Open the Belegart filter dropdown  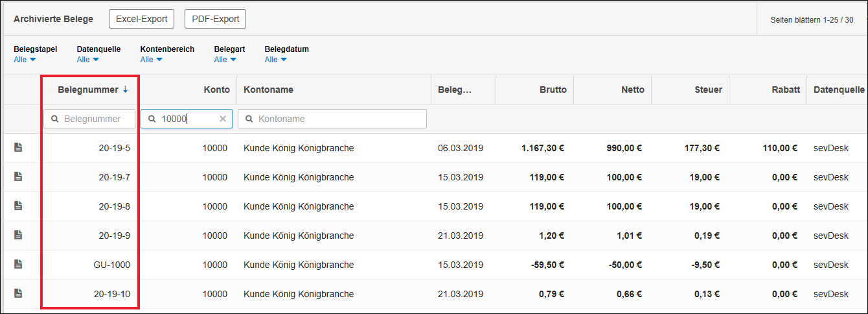(x=225, y=60)
